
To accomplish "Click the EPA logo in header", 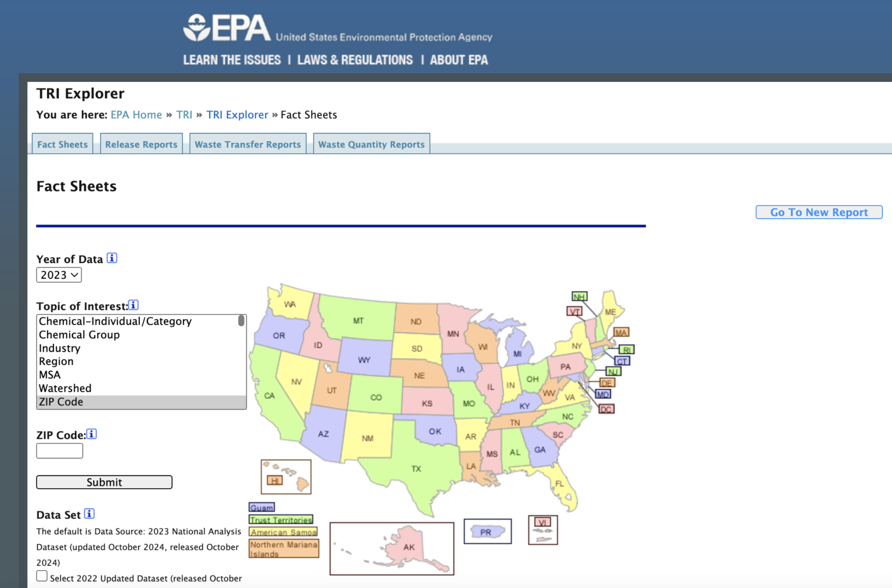I will 227,28.
